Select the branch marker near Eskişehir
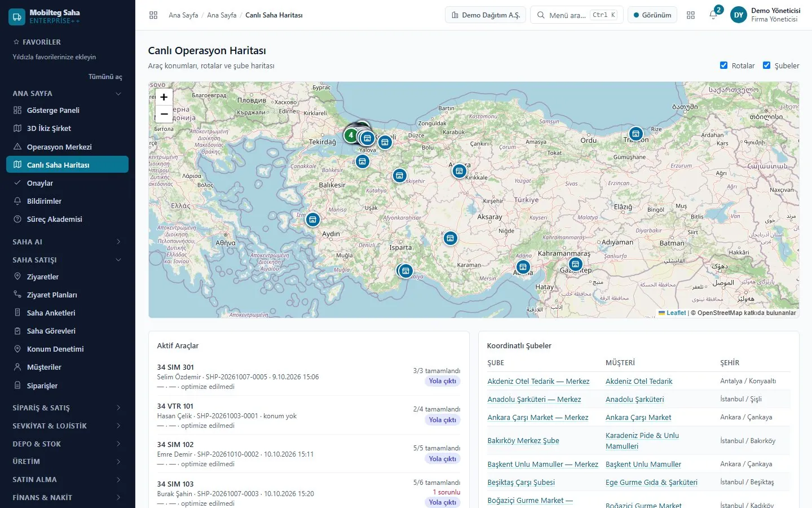 click(399, 176)
